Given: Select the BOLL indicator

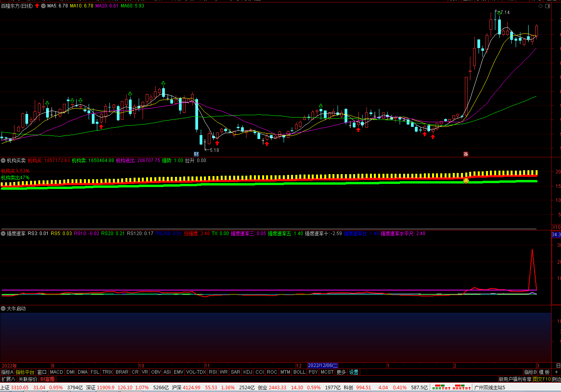Looking at the screenshot, I should 299,372.
